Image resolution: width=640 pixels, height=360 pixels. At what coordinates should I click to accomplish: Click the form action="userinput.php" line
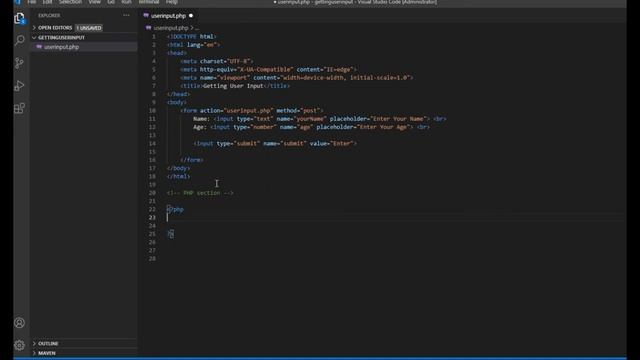[x=252, y=111]
